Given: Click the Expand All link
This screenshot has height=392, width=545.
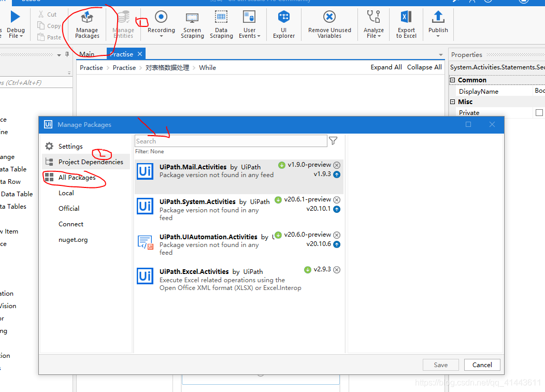Looking at the screenshot, I should tap(386, 67).
